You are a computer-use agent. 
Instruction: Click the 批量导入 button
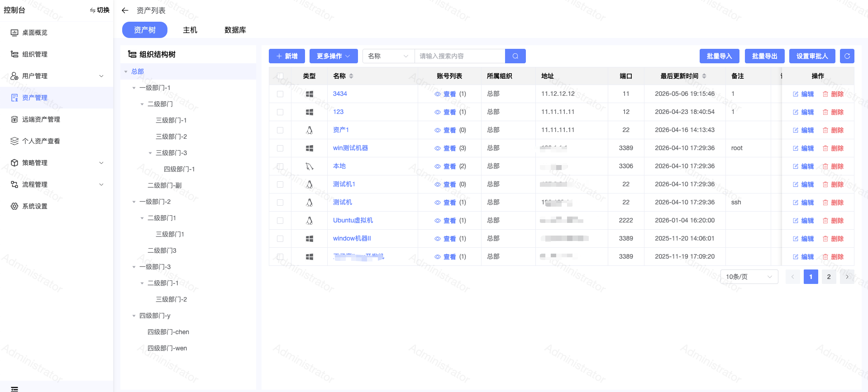[x=720, y=56]
